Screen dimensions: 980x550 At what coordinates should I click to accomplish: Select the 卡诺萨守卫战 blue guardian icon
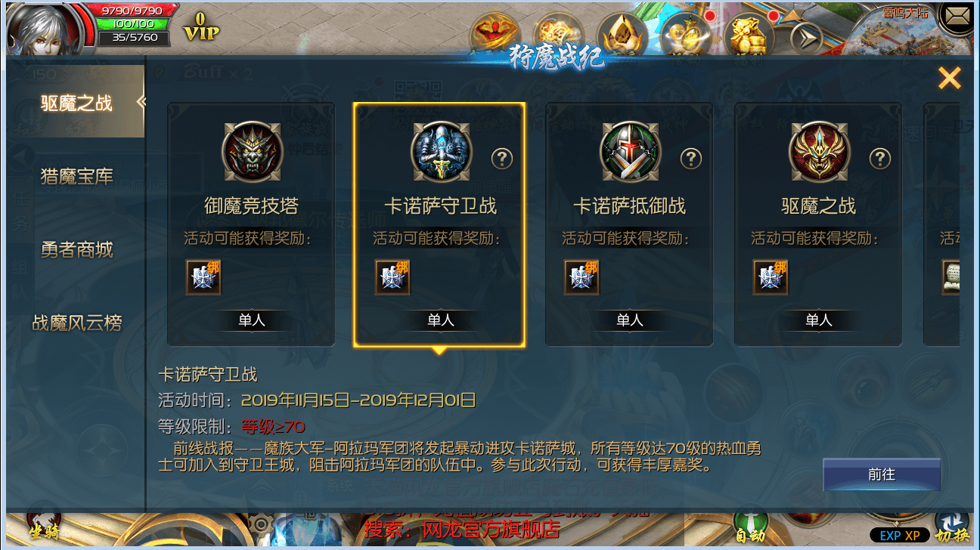pos(441,152)
